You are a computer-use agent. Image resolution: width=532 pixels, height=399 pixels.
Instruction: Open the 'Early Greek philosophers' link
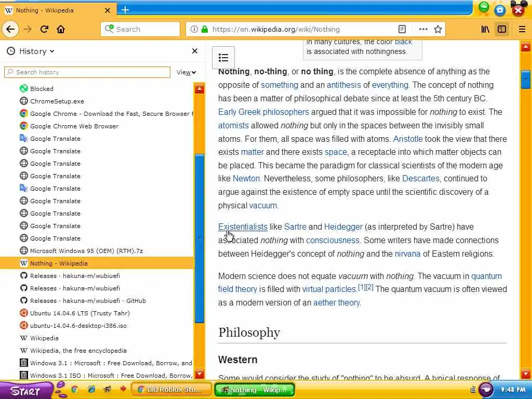[263, 112]
